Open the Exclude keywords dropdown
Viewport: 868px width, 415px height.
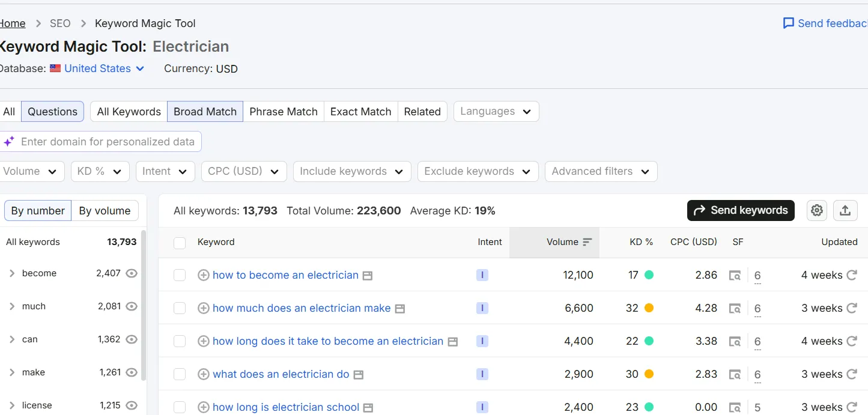[478, 171]
